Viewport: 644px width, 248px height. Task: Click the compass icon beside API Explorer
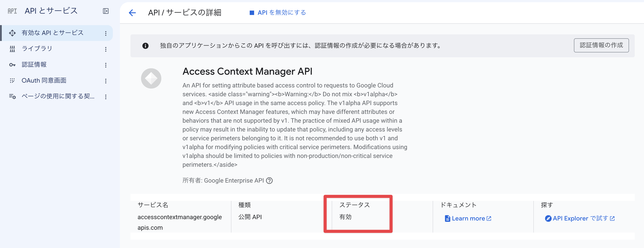click(x=548, y=218)
